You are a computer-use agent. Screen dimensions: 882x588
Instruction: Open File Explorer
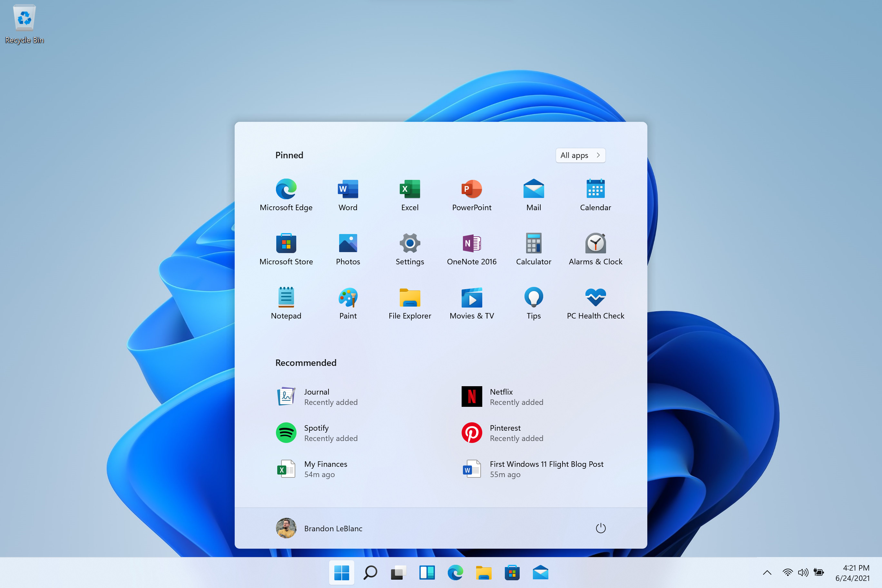[x=409, y=299]
